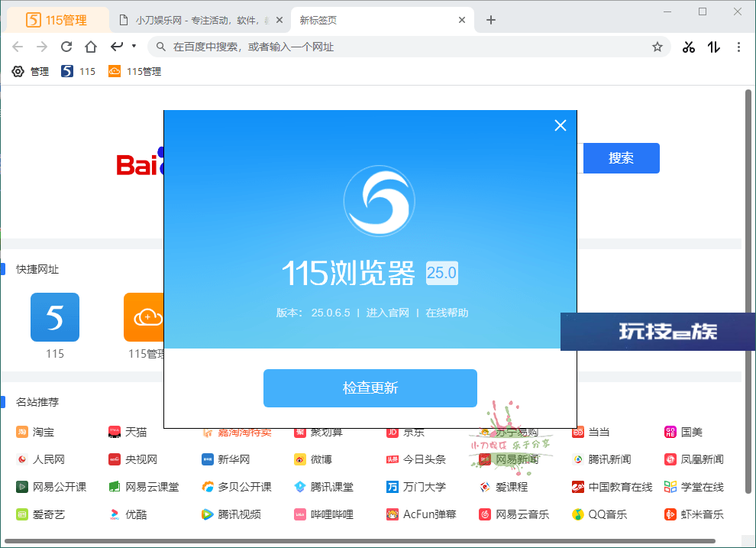Open the 凤凰新闻 site link

[694, 459]
